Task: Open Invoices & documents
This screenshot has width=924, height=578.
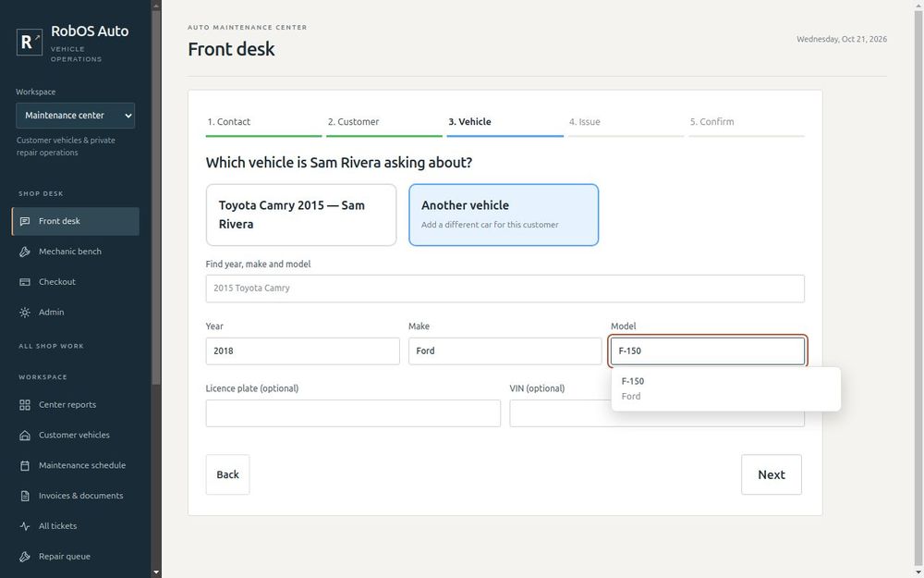Action: [x=76, y=496]
